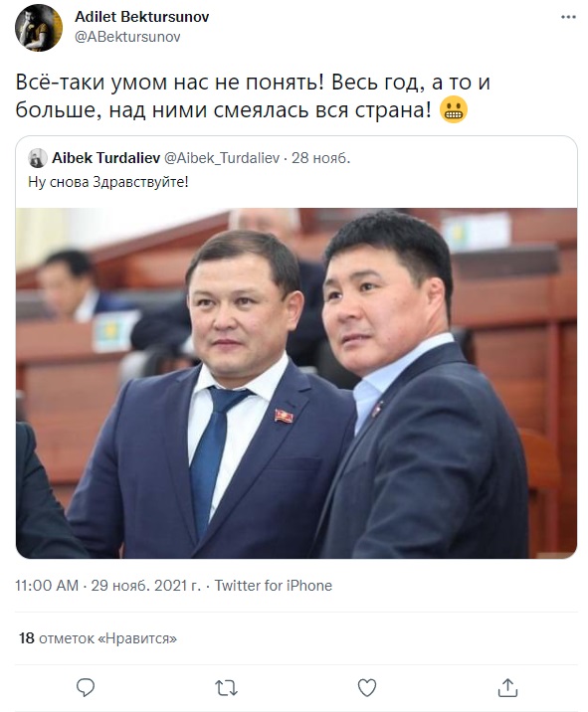Open Aibek Turdaliev's small avatar

coord(37,158)
